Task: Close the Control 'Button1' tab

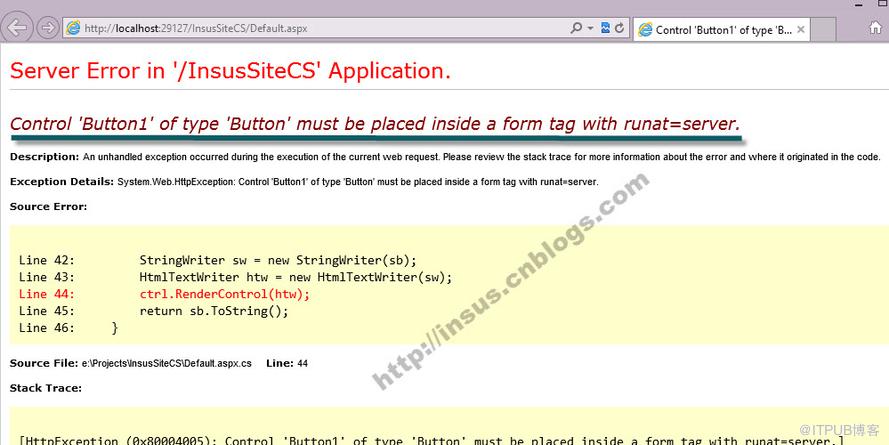Action: 801,29
